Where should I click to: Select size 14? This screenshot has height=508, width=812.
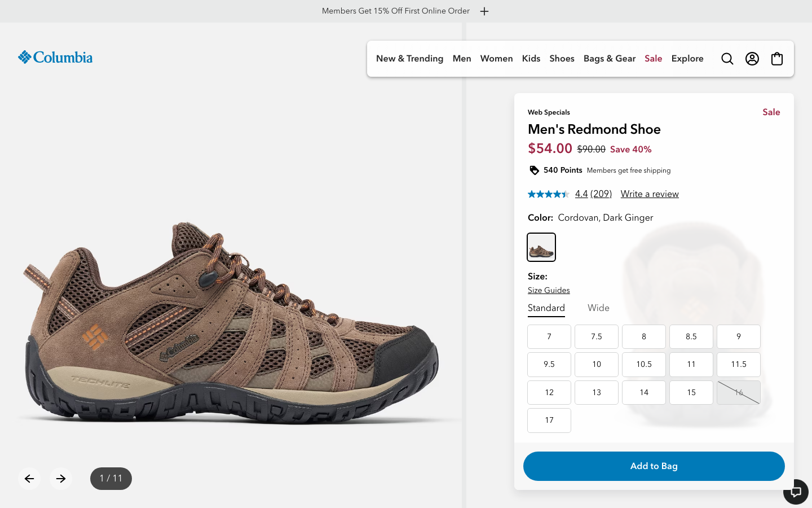(x=644, y=393)
